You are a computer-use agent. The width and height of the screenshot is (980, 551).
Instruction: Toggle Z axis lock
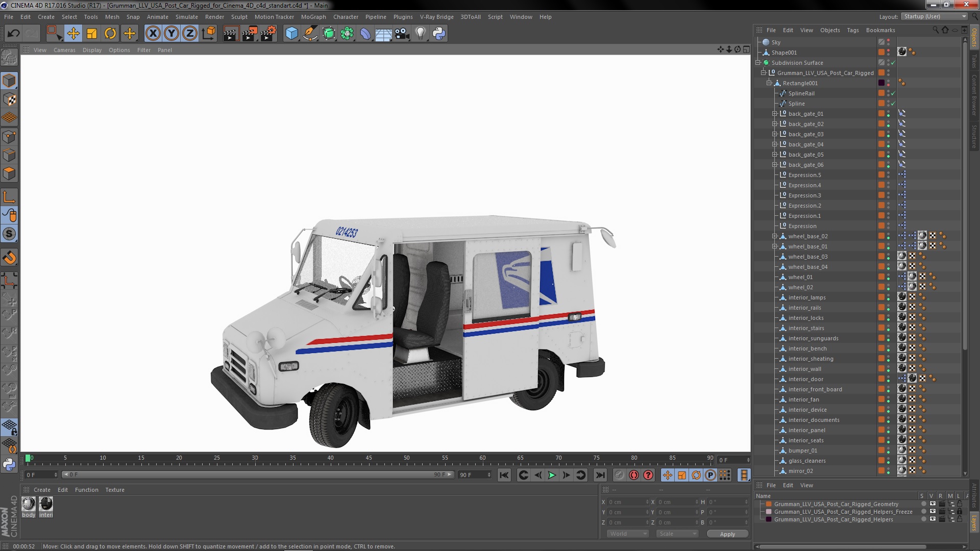click(190, 34)
